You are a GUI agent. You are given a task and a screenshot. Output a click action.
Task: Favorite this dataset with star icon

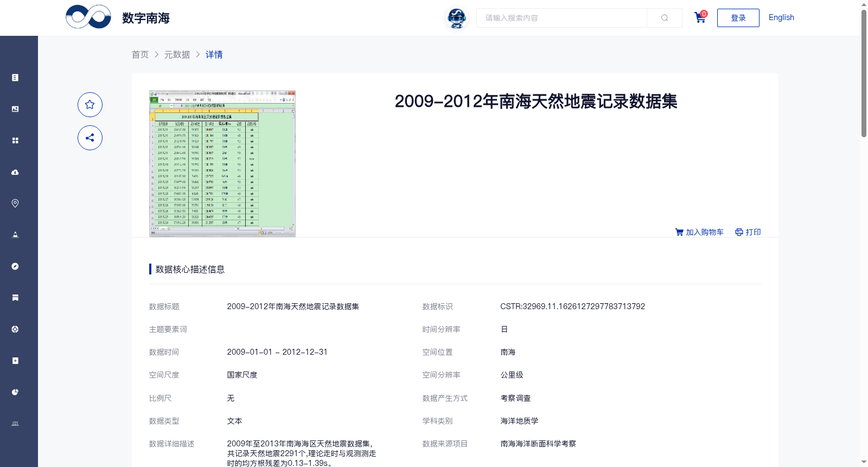[x=90, y=105]
